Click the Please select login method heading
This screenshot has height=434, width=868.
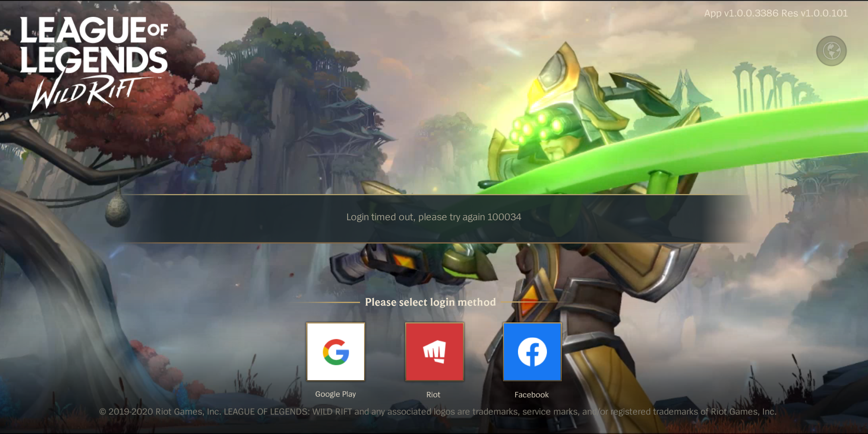(430, 302)
